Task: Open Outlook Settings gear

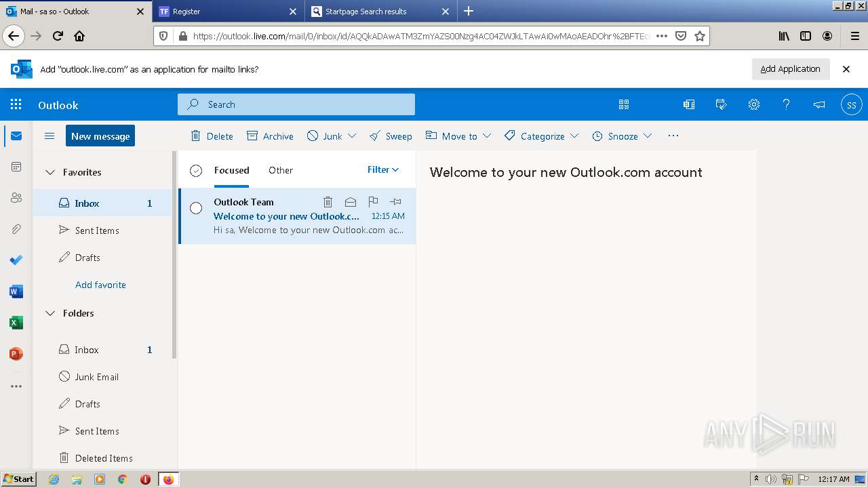Action: click(x=754, y=104)
